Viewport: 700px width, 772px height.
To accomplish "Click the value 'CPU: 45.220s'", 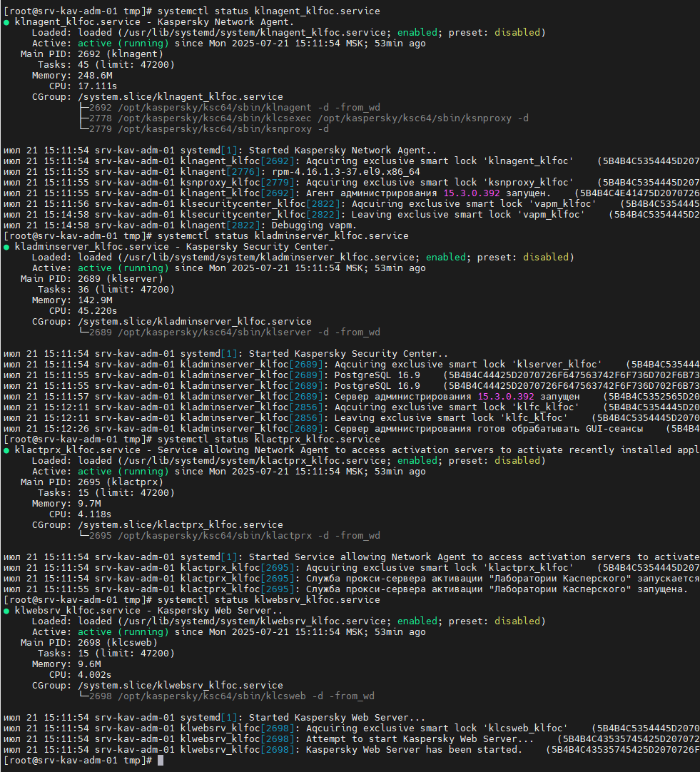I will pyautogui.click(x=83, y=311).
